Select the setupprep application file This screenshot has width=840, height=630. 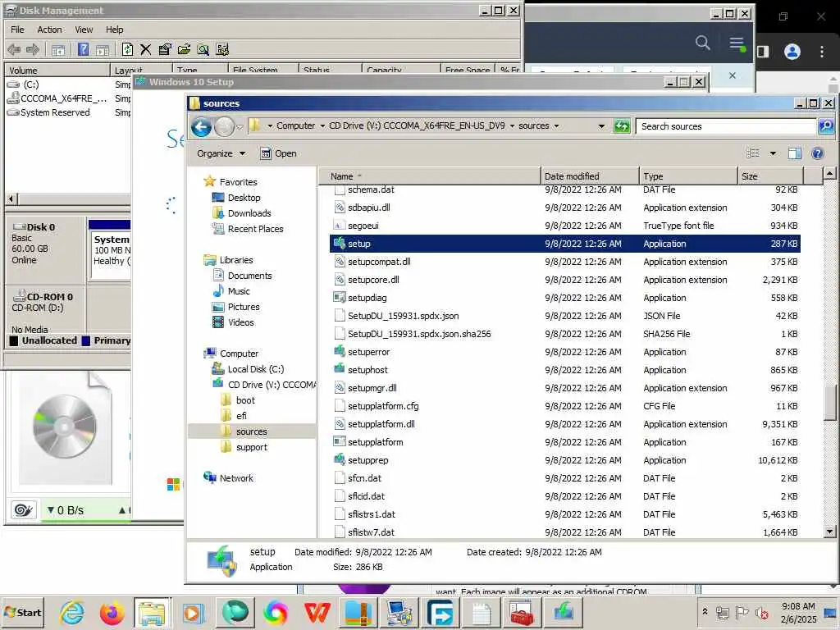pyautogui.click(x=565, y=460)
